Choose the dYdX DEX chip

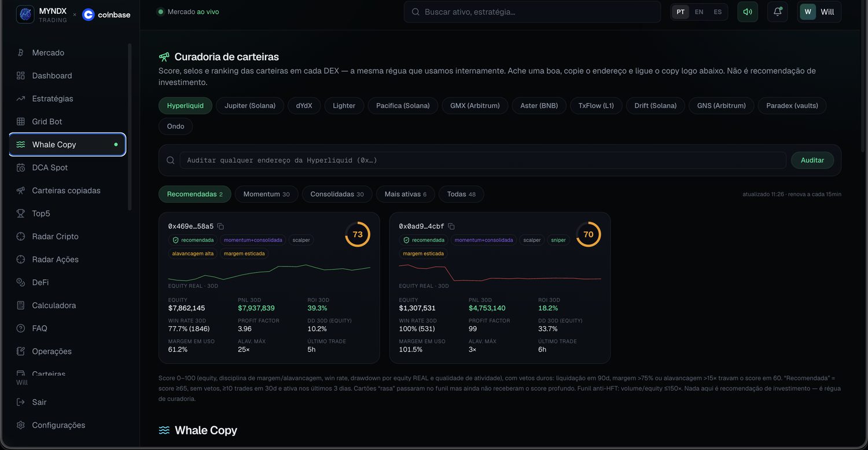[304, 105]
